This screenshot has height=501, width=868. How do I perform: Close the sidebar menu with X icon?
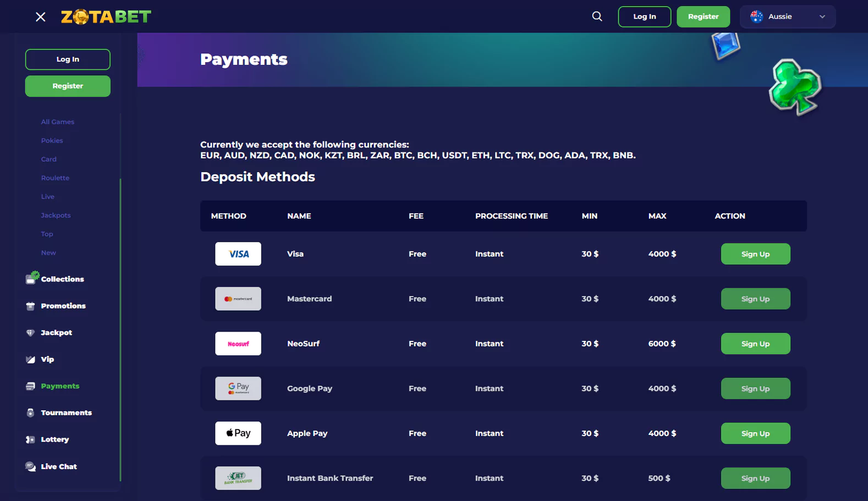coord(40,17)
